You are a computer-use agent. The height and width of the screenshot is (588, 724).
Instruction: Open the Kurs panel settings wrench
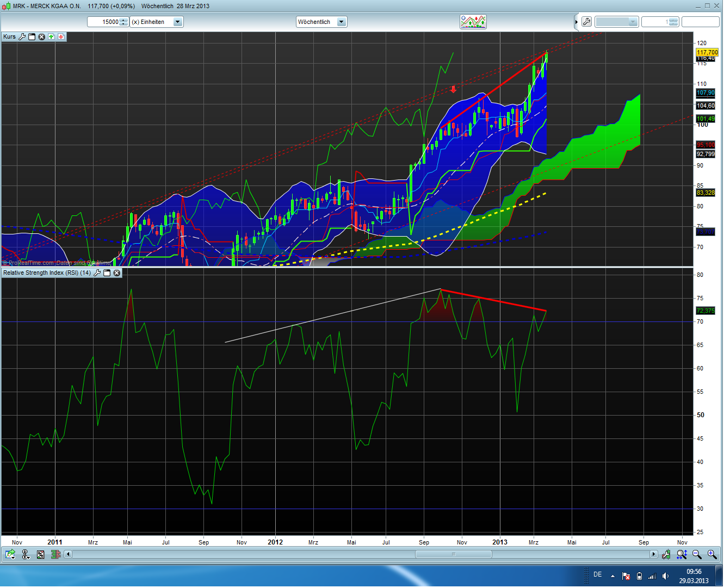(22, 36)
